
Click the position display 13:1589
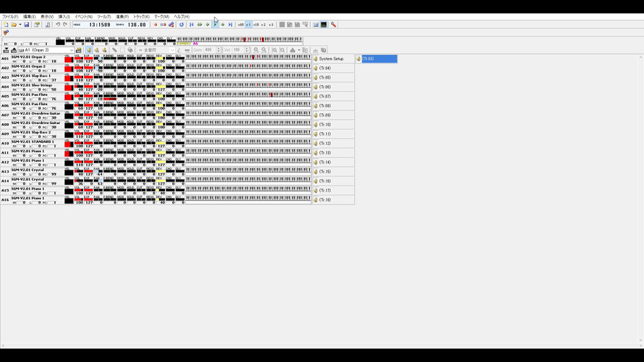click(100, 25)
